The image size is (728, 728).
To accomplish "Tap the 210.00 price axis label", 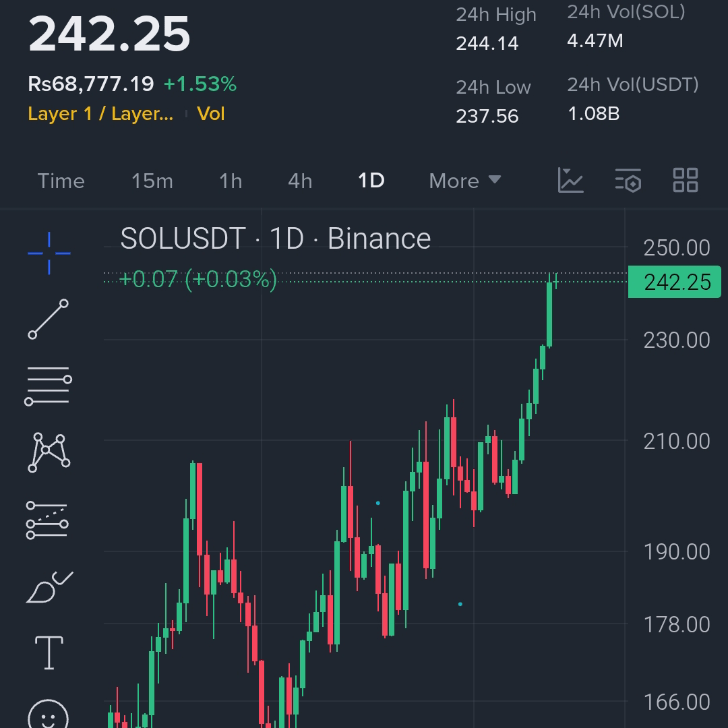I will pos(677,441).
